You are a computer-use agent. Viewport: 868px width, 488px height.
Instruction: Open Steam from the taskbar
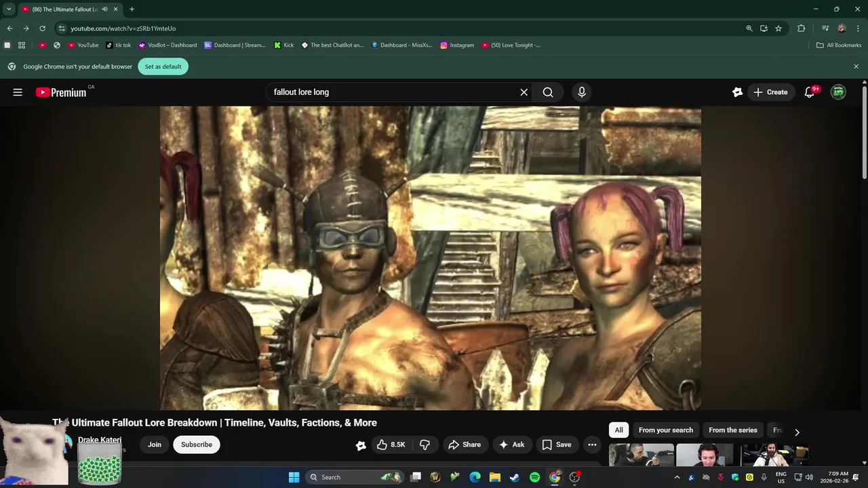click(515, 477)
